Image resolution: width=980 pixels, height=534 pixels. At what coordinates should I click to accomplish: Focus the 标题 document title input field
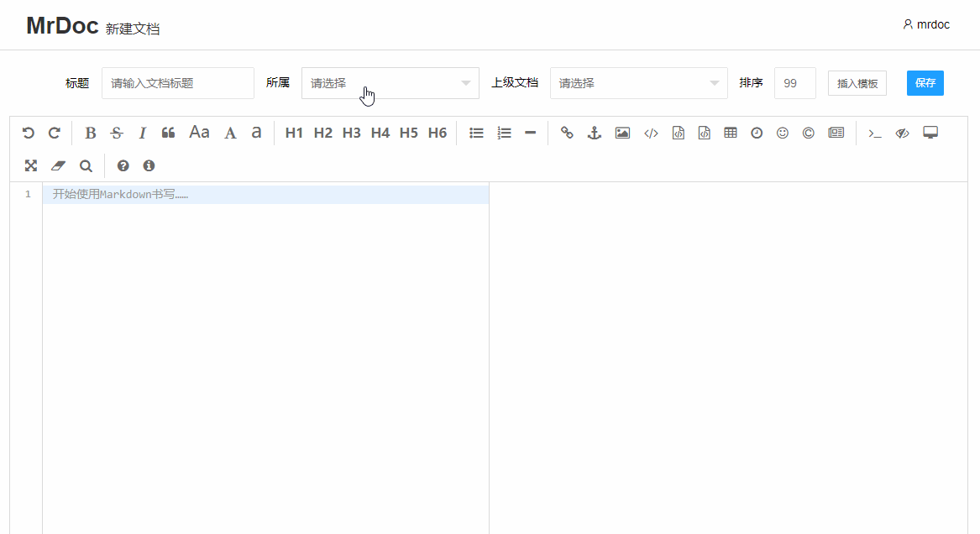point(177,83)
